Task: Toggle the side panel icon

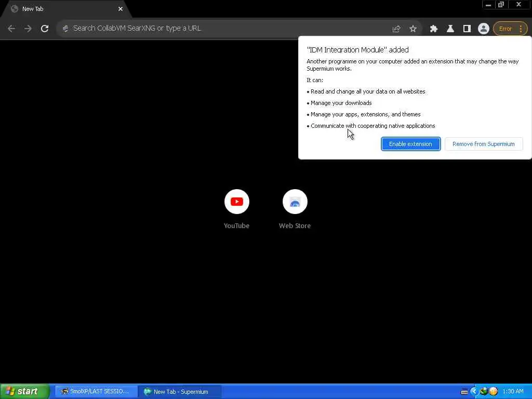Action: click(x=467, y=29)
